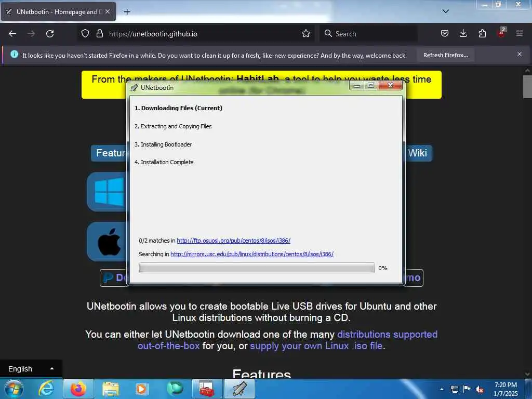Launch Internet Explorer from taskbar
The height and width of the screenshot is (399, 532).
pyautogui.click(x=46, y=389)
